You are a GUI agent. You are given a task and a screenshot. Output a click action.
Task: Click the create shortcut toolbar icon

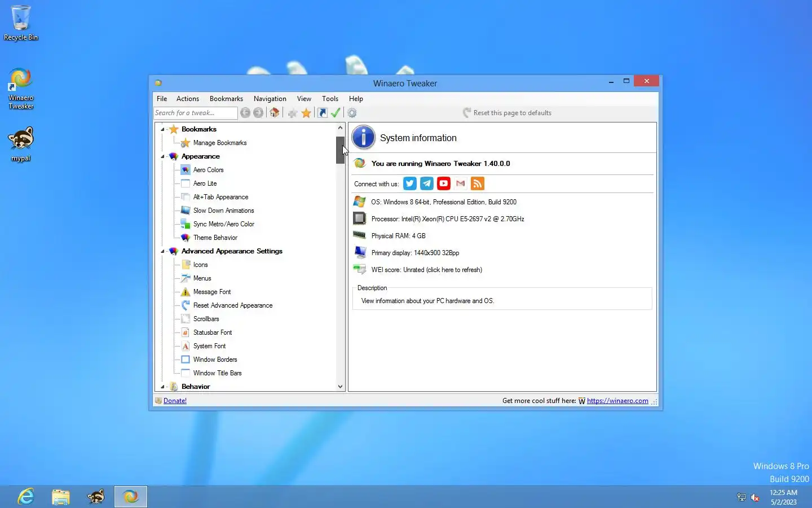323,113
